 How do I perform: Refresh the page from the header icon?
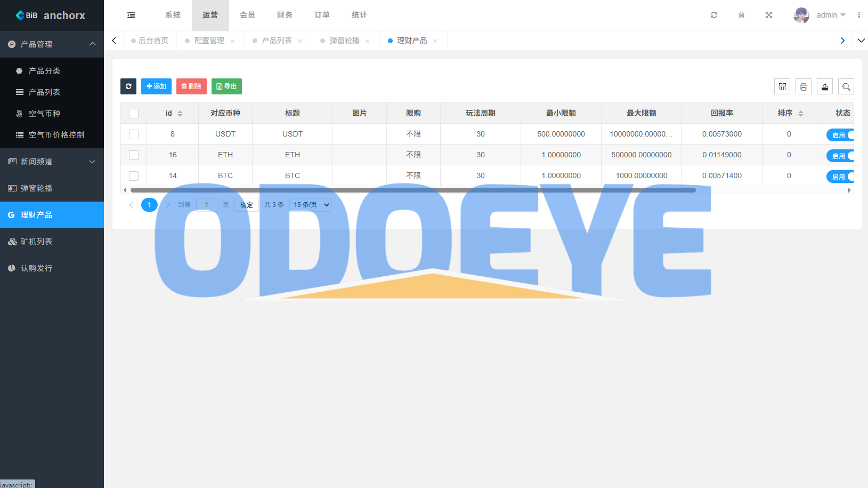(x=714, y=15)
